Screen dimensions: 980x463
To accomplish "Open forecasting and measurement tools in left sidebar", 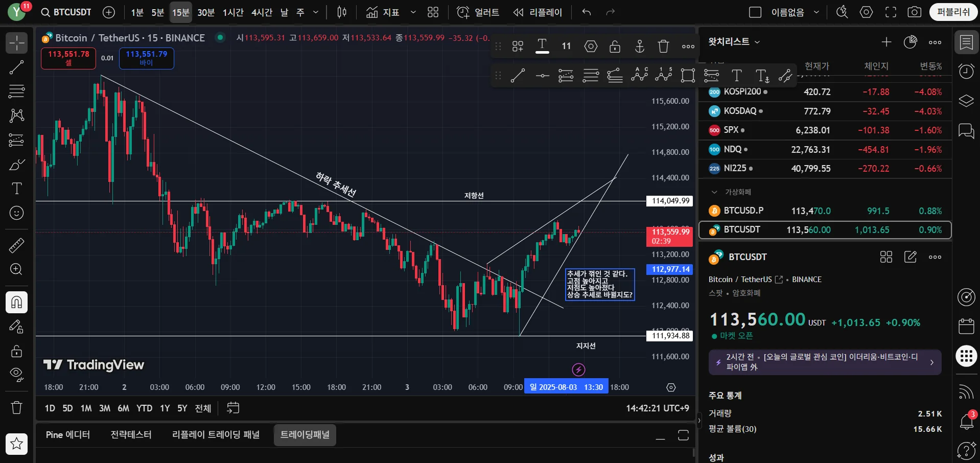I will point(16,140).
